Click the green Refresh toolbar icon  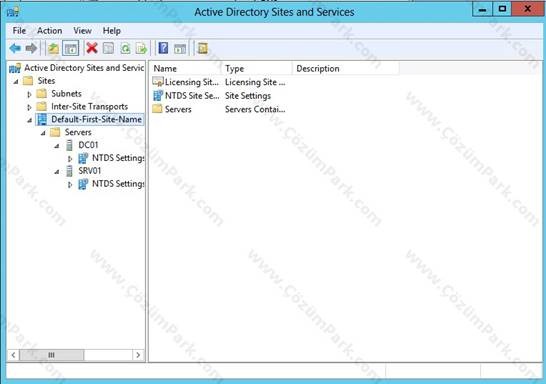125,48
